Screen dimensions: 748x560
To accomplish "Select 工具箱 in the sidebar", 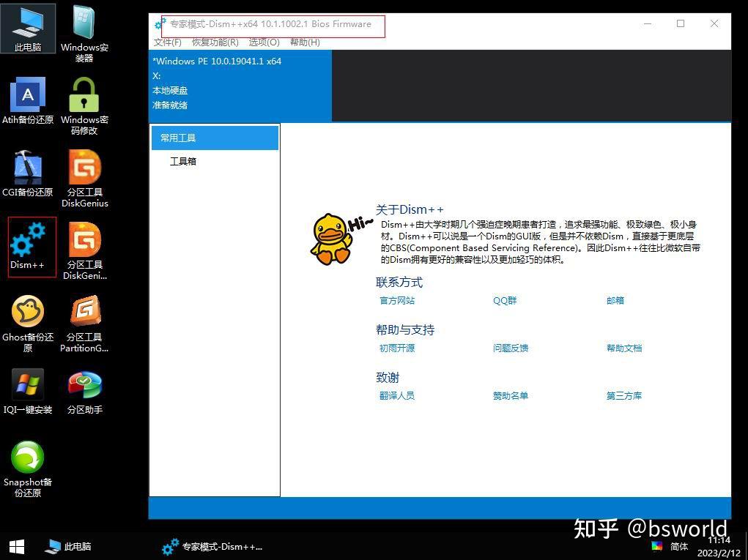I will [182, 161].
